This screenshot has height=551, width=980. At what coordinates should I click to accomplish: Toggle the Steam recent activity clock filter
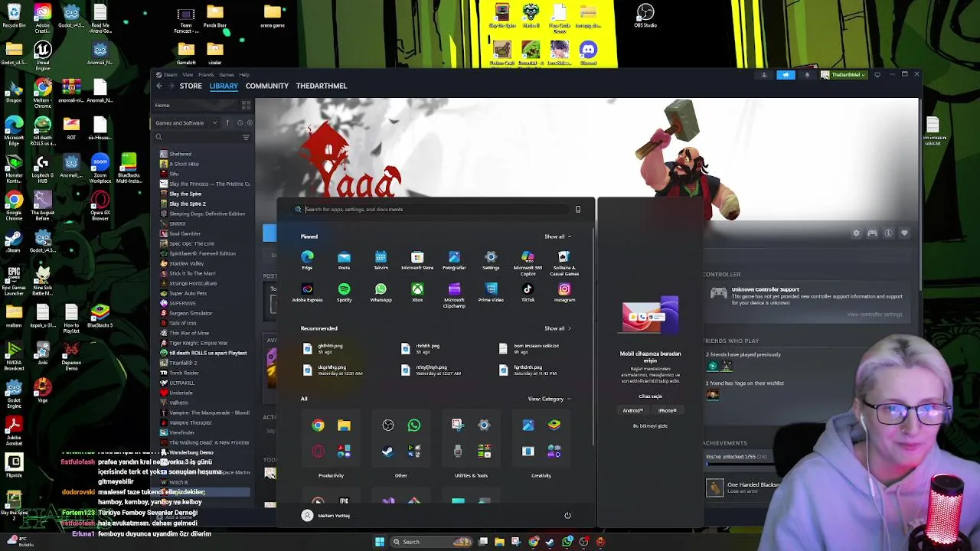pos(240,122)
